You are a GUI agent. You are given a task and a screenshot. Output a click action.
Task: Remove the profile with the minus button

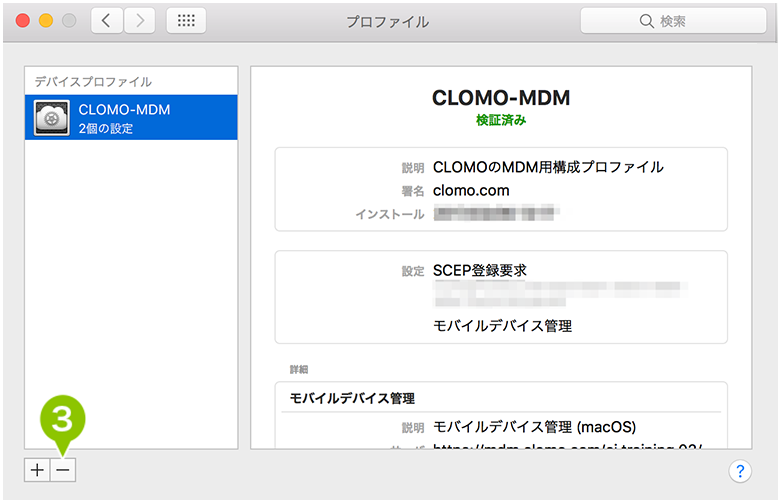click(x=63, y=470)
